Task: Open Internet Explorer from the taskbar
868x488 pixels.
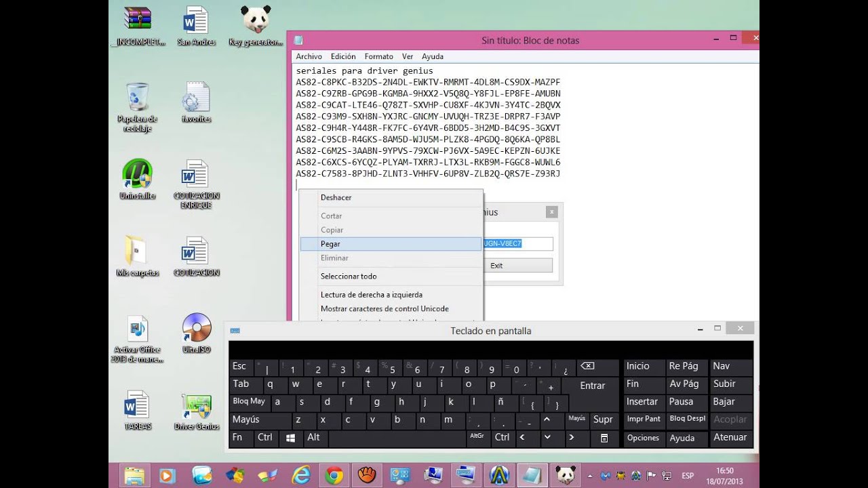Action: [x=300, y=476]
